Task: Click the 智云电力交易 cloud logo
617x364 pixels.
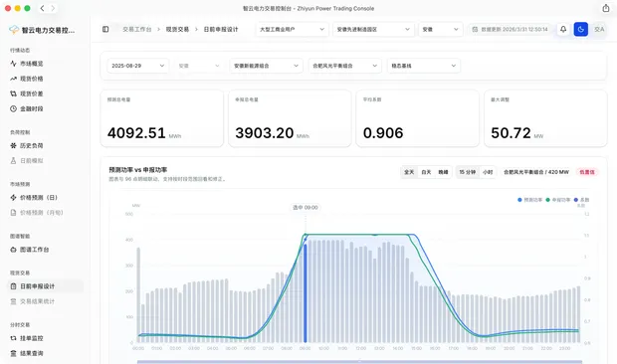Action: pos(14,30)
